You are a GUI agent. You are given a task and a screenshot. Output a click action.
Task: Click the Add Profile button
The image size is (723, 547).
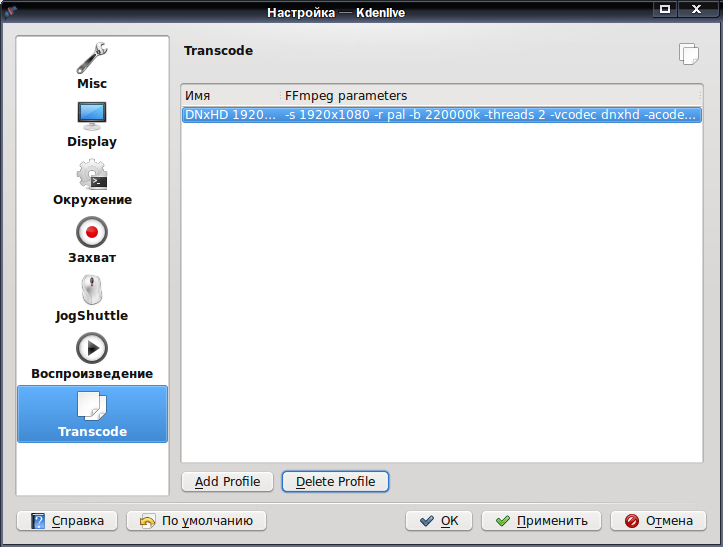227,482
